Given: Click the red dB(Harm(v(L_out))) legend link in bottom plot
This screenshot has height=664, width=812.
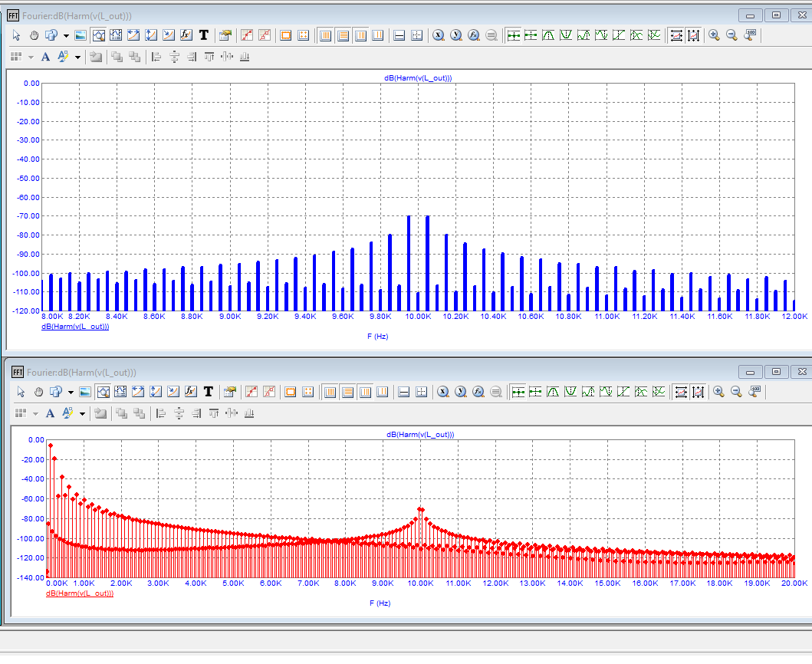Looking at the screenshot, I should (x=80, y=593).
